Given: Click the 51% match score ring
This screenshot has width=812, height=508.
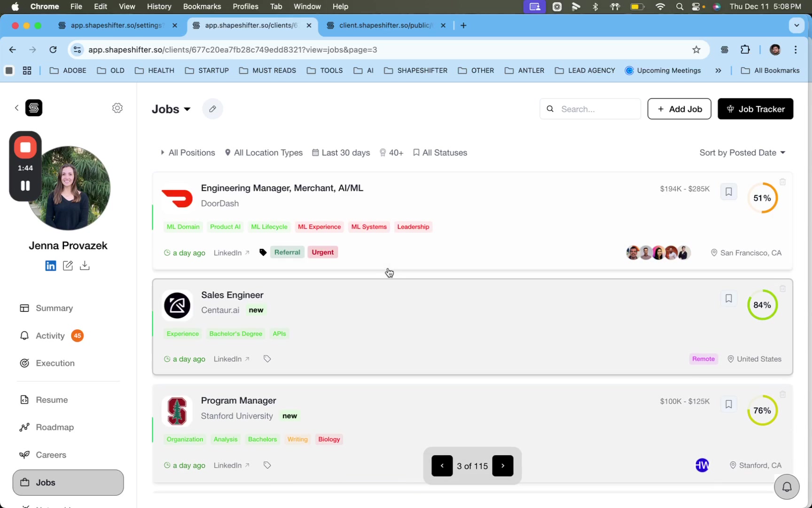Looking at the screenshot, I should point(762,198).
